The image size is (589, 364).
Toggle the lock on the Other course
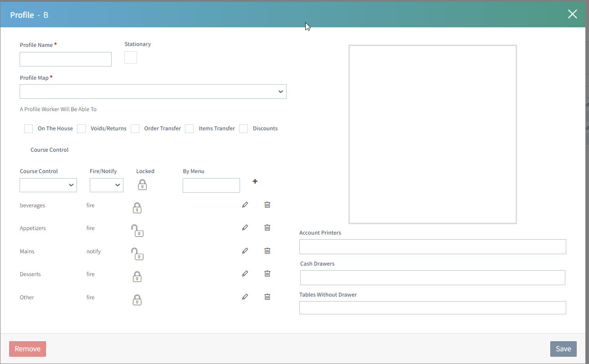pos(137,299)
